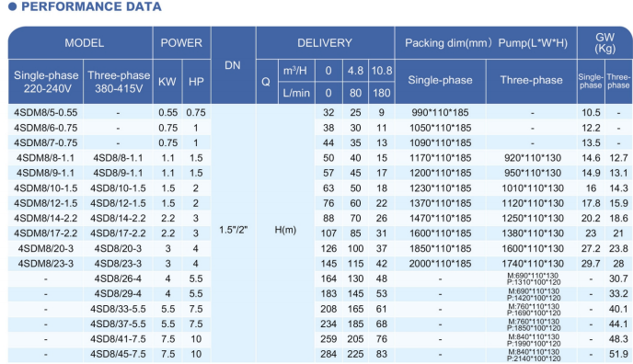
Task: Click three-phase dimension 1740*110*130
Action: click(533, 264)
